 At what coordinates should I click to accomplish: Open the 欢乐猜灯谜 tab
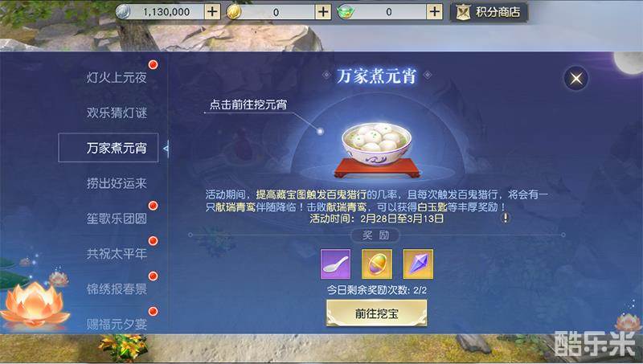point(117,112)
